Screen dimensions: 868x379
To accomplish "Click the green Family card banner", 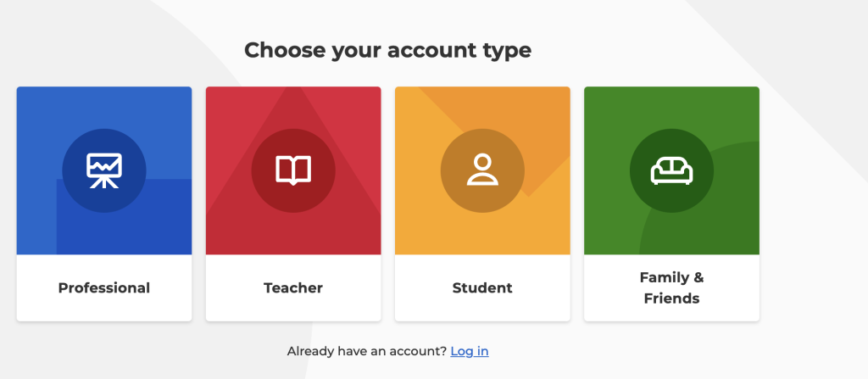I will point(671,170).
